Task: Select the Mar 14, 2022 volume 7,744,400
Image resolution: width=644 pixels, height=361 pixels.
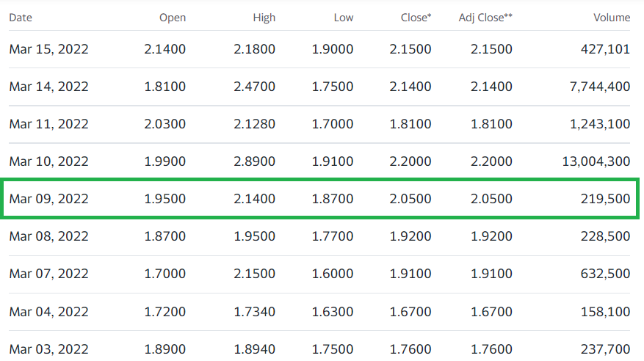Action: click(600, 87)
